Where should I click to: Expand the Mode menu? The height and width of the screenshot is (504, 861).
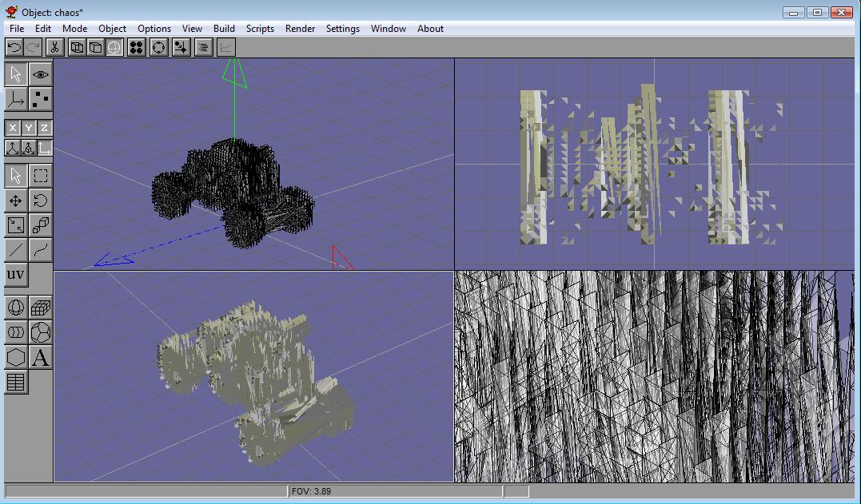[x=74, y=29]
